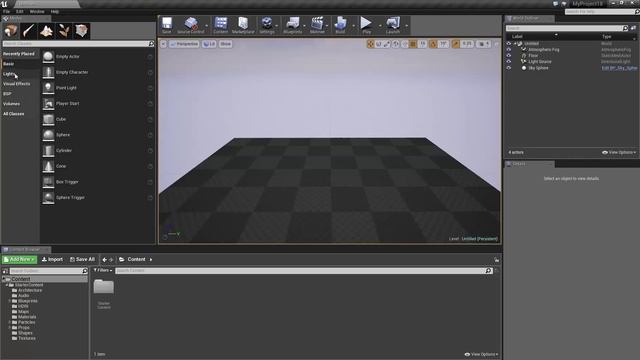Click the Empty Actor icon
This screenshot has height=360, width=640.
[x=48, y=57]
